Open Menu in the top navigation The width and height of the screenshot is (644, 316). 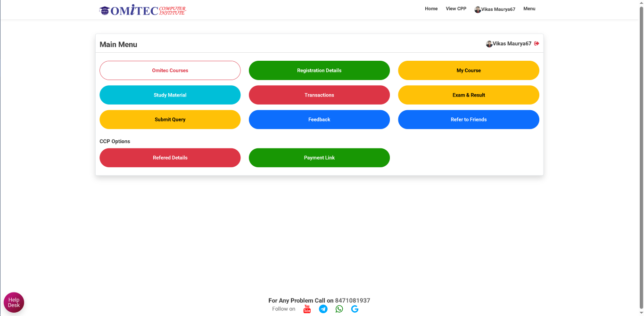coord(529,9)
